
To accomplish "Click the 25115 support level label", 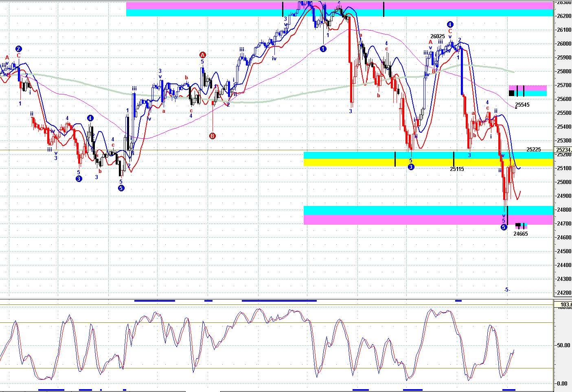I will click(x=457, y=169).
